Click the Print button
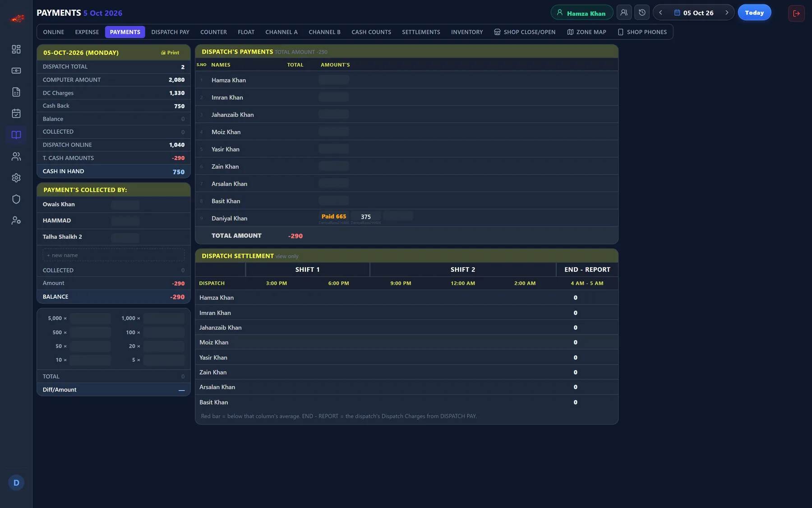The width and height of the screenshot is (812, 508). coord(170,53)
